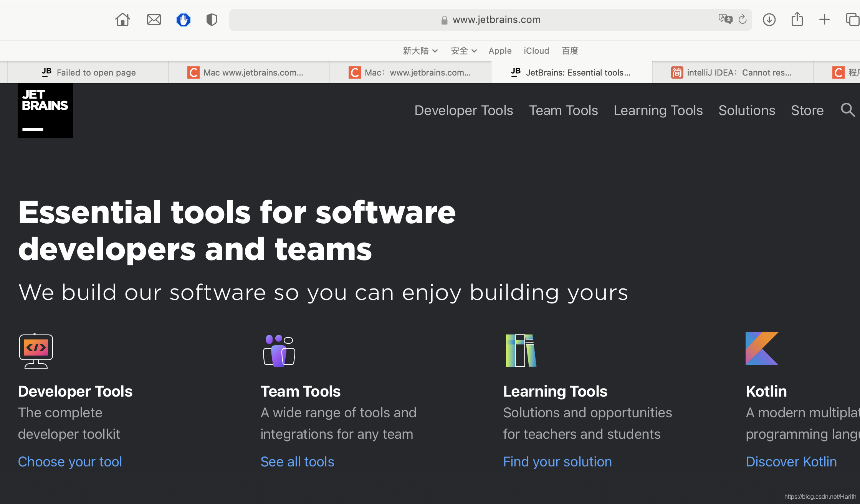Switch to the Failed to open page tab

click(88, 72)
